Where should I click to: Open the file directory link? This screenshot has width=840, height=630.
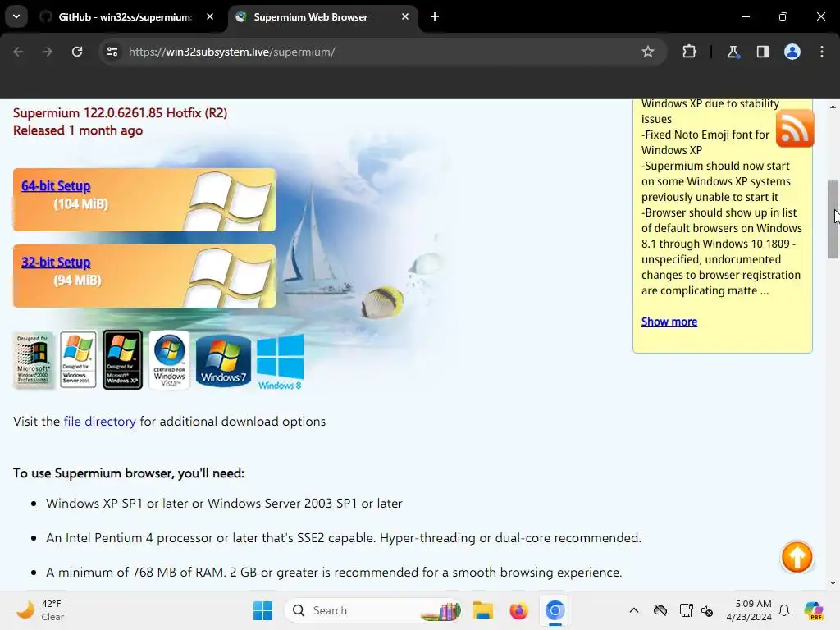[x=99, y=421]
